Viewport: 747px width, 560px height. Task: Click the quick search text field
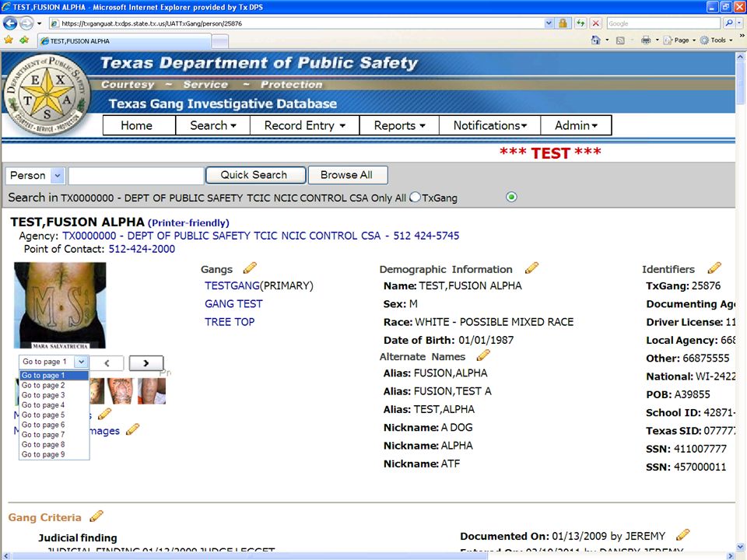pos(136,175)
